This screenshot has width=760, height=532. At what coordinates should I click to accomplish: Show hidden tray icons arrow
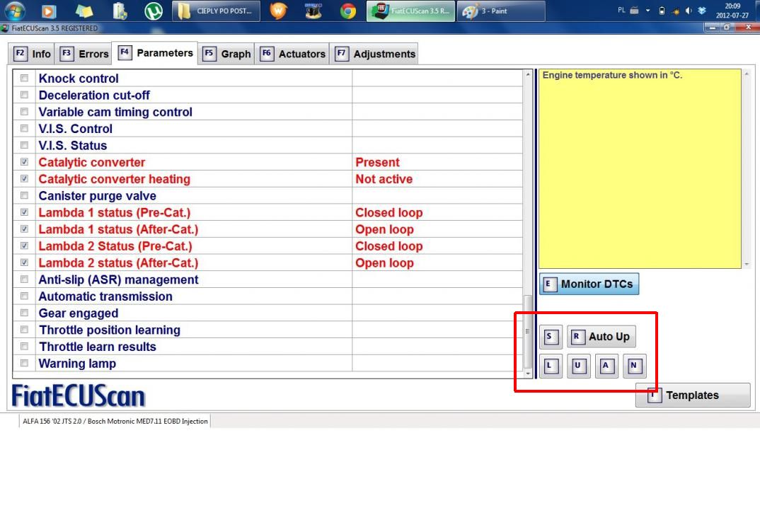(x=648, y=11)
